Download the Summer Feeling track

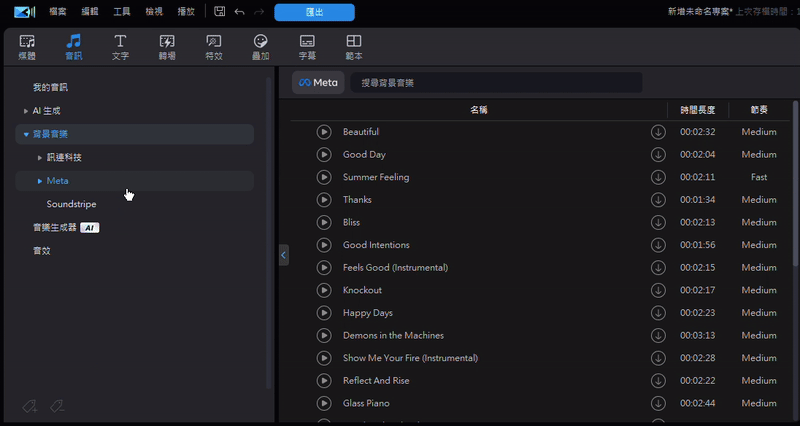click(x=658, y=177)
